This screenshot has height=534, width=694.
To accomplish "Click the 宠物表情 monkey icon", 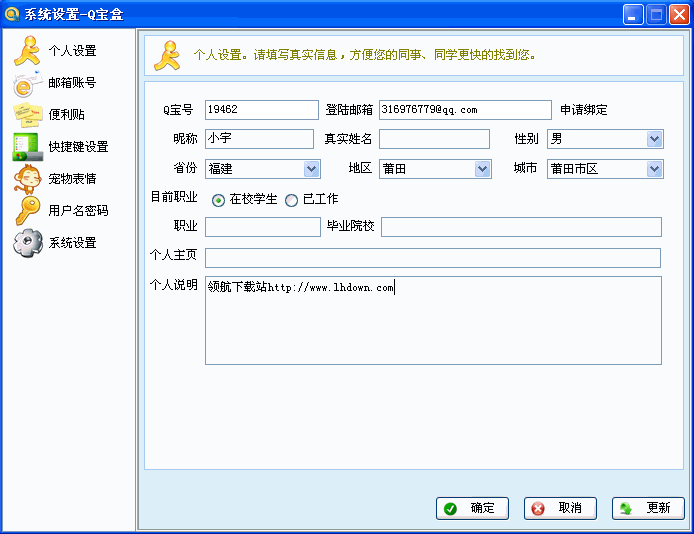I will click(x=27, y=179).
